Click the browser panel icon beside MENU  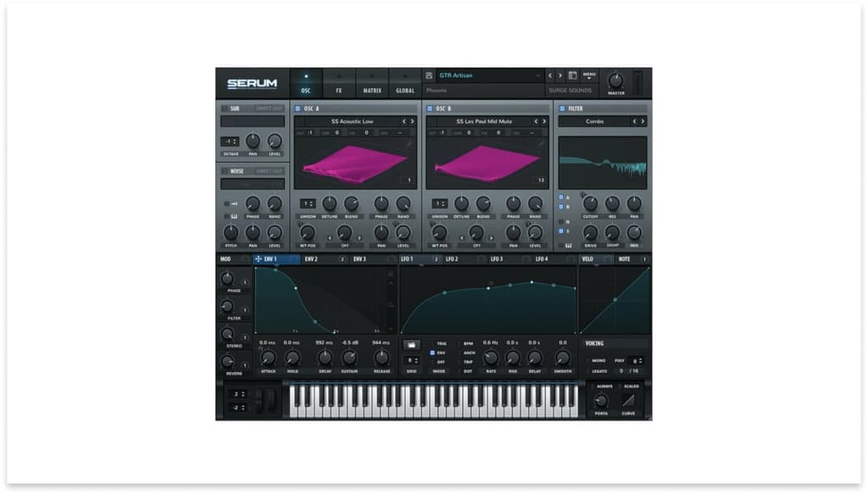tap(572, 75)
